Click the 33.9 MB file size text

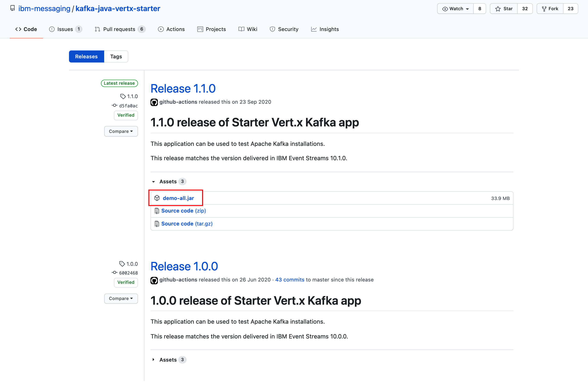500,198
